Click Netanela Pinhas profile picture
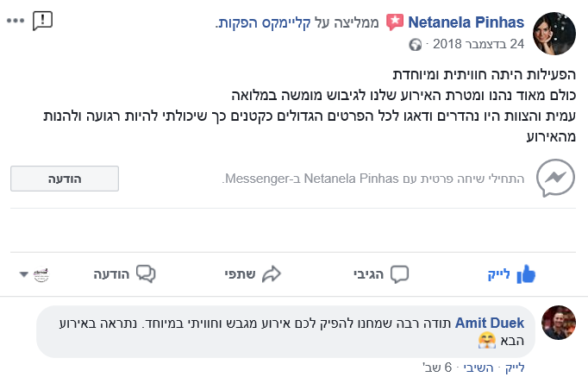The image size is (588, 377). pos(555,33)
